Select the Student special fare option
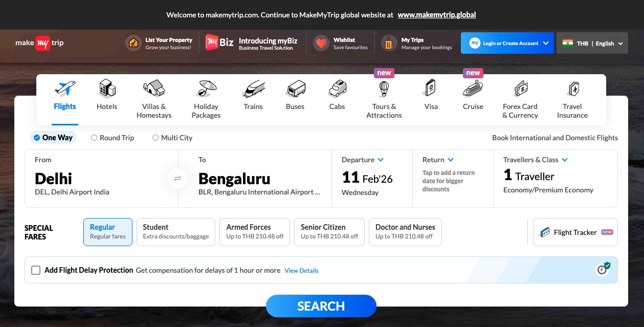Viewport: 644px width, 327px height. tap(176, 232)
